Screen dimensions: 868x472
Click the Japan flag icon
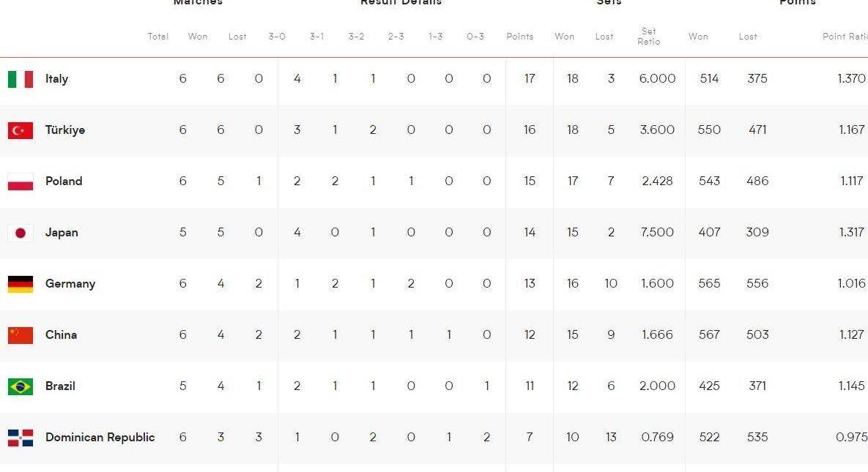[21, 233]
